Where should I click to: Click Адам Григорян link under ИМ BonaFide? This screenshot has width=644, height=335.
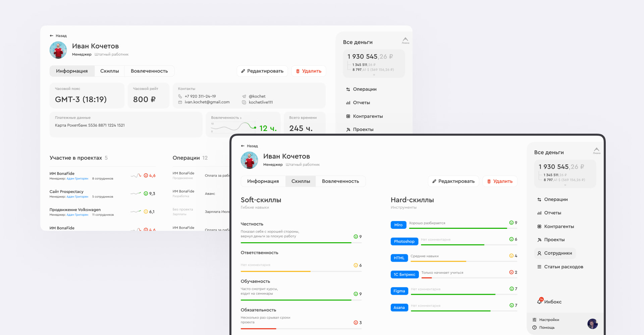tap(77, 179)
